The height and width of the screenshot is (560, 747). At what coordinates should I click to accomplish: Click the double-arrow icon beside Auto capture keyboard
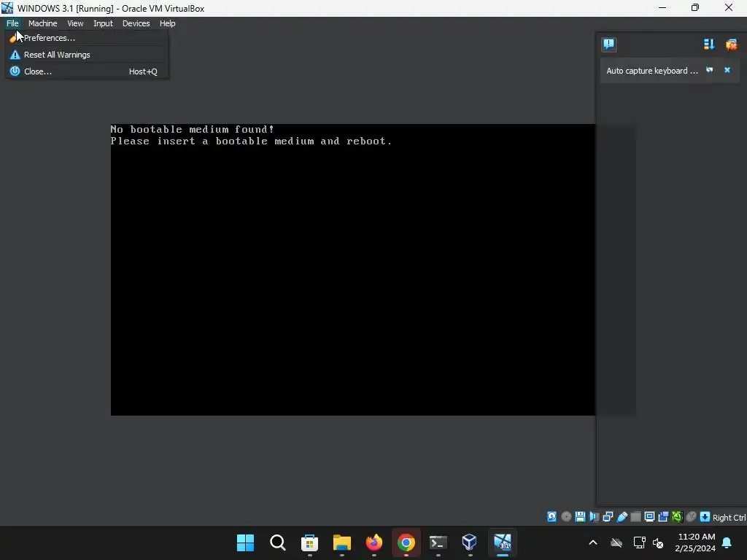coord(709,70)
